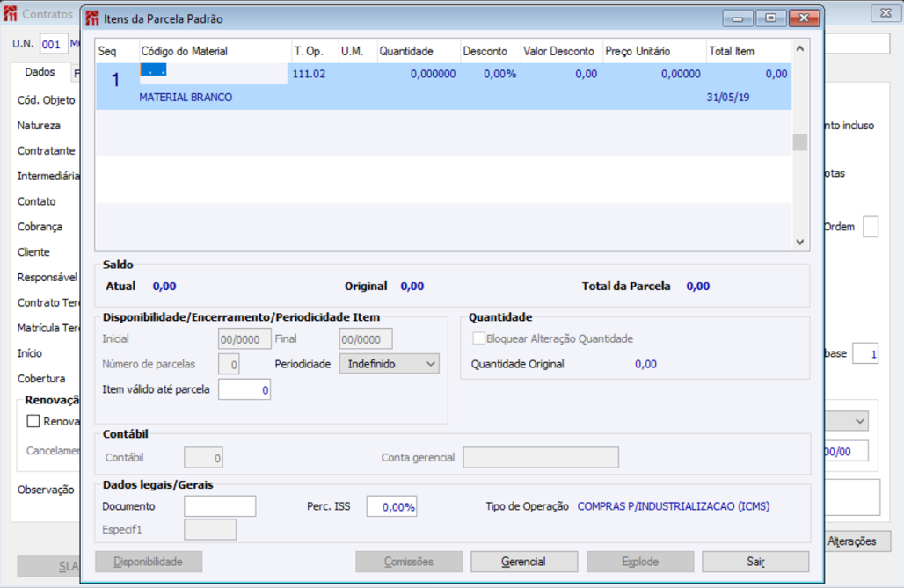Screen dimensions: 904x588
Task: Click the Alterações button in Contratos window
Action: click(x=857, y=541)
